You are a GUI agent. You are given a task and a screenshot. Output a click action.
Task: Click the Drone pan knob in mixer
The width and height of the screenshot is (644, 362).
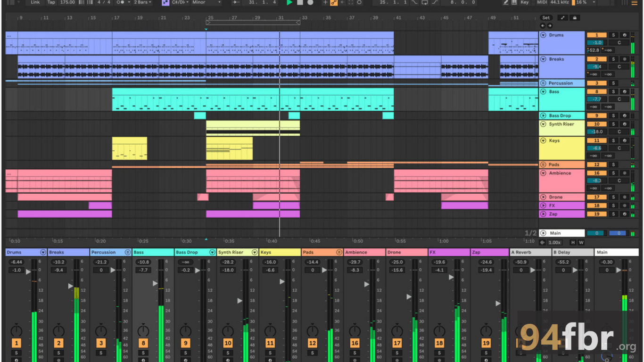point(397,330)
